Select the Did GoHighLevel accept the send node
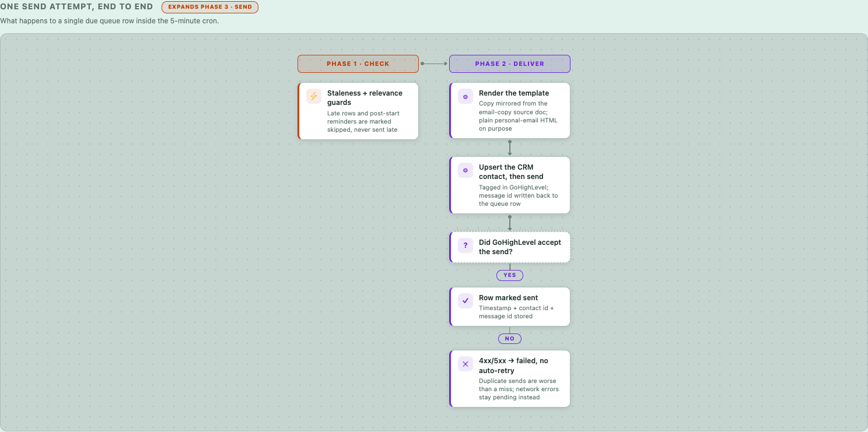Viewport: 868px width, 432px height. pyautogui.click(x=510, y=247)
